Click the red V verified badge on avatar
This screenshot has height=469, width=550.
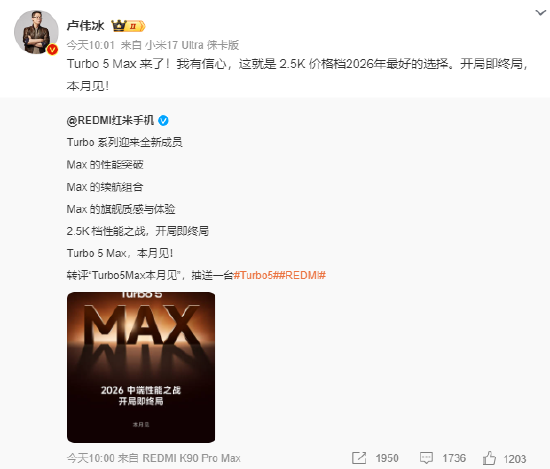[x=53, y=49]
